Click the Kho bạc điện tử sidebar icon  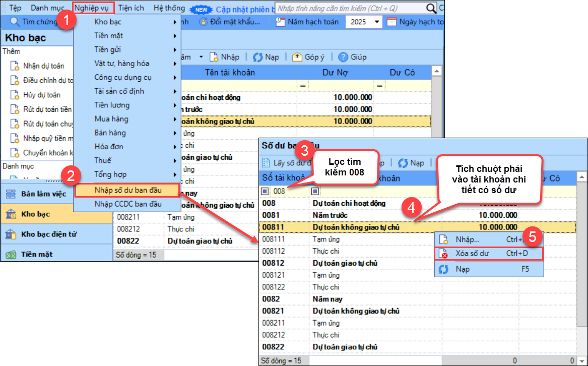(x=10, y=234)
